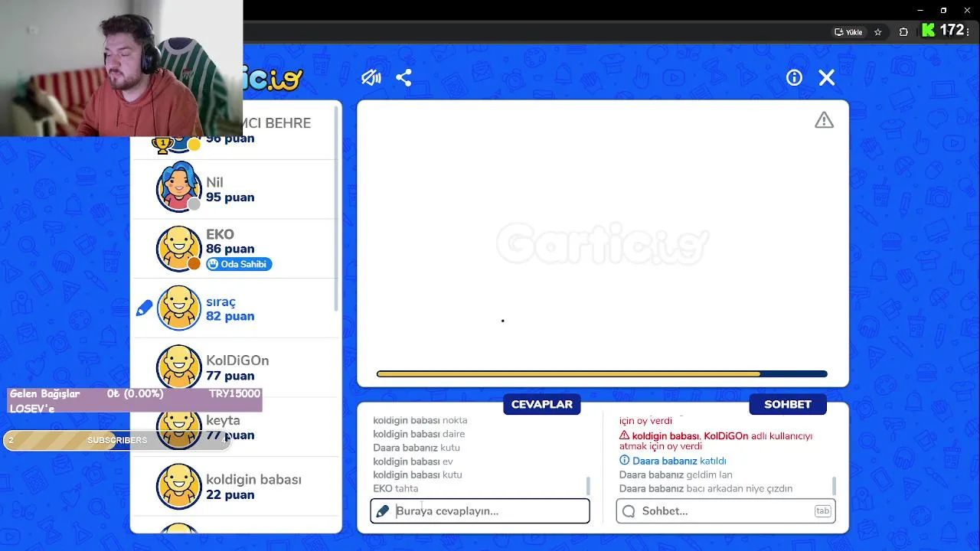This screenshot has height=551, width=980.
Task: Click the 'Gelen Bağışlar' donation overlay
Action: [135, 400]
